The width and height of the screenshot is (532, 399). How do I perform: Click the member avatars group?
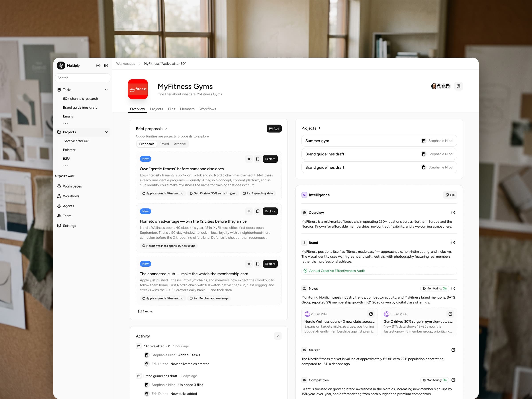coord(441,86)
